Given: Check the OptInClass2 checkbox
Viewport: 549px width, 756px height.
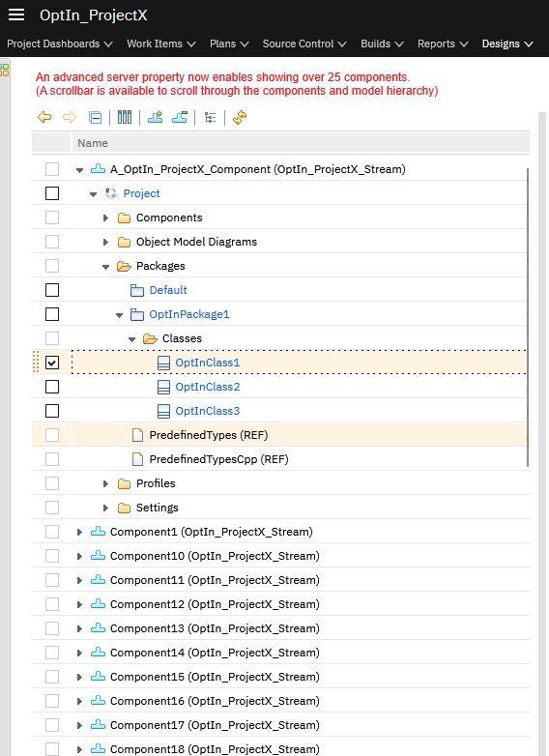Looking at the screenshot, I should [52, 387].
